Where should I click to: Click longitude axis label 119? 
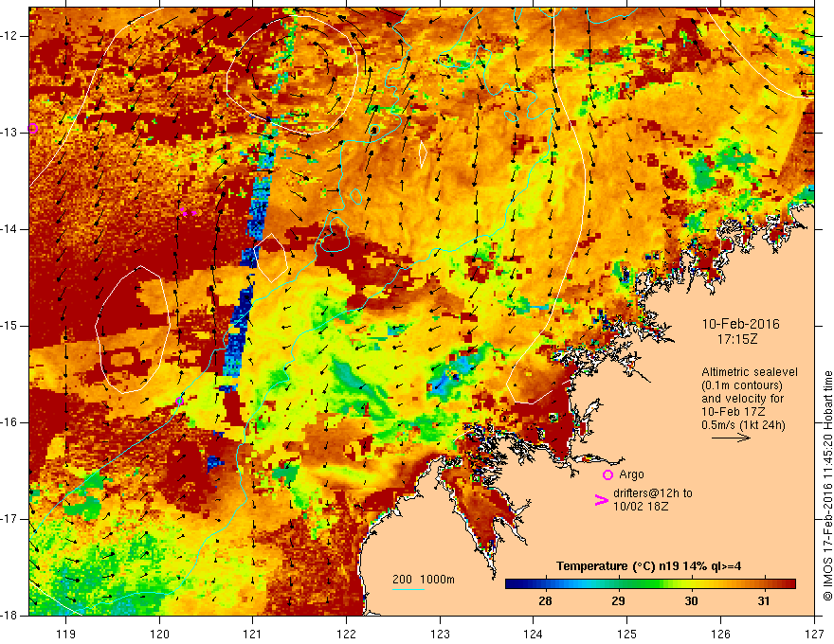[66, 634]
